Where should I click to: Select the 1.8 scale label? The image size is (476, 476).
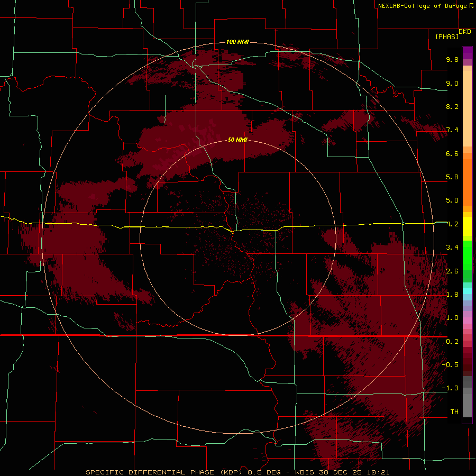pyautogui.click(x=452, y=295)
